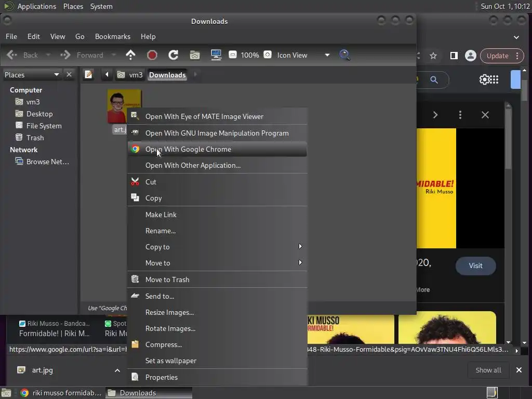Select Open With Other Application
This screenshot has width=532, height=399.
click(217, 166)
